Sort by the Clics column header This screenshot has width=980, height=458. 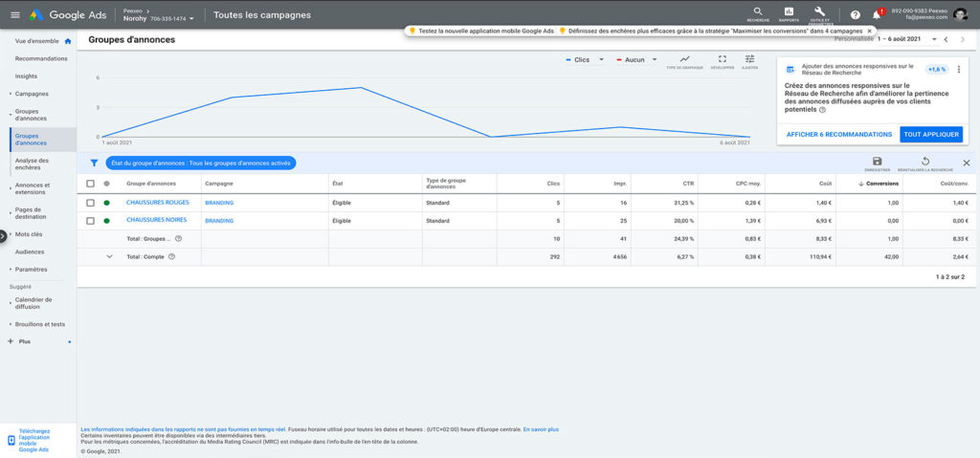553,184
